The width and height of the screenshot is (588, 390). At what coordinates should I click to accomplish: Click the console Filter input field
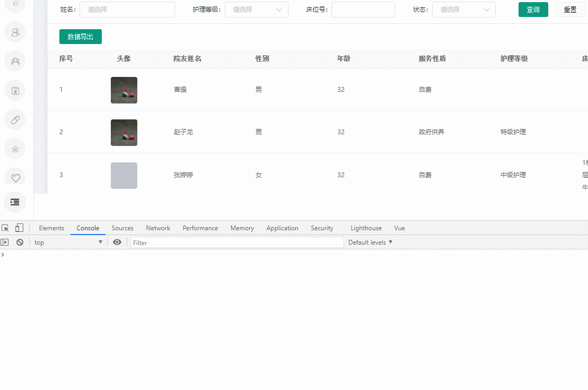click(x=236, y=242)
